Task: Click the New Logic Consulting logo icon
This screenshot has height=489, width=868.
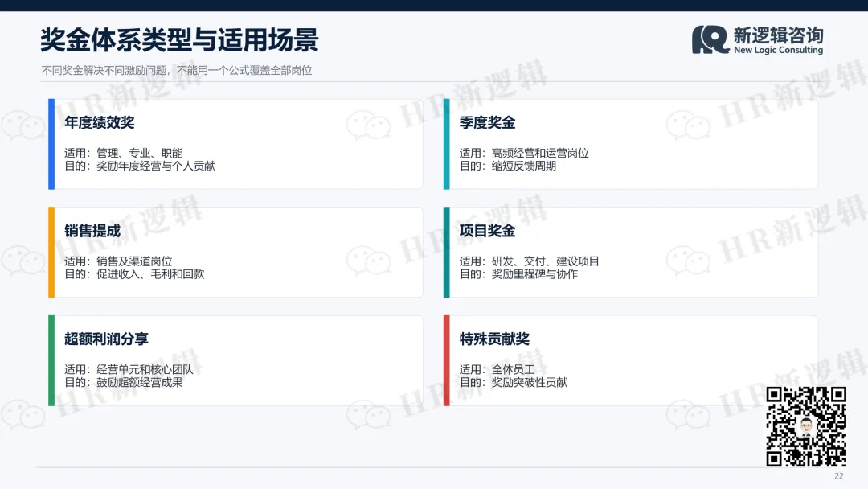Action: [710, 39]
